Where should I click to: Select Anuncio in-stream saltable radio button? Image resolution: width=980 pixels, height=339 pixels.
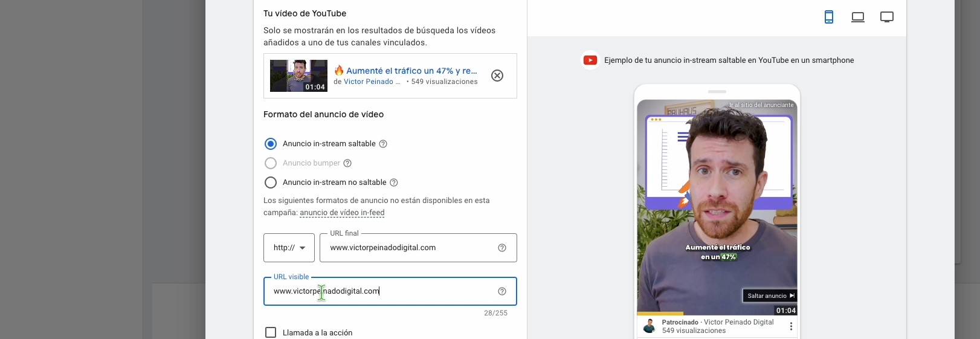[271, 144]
